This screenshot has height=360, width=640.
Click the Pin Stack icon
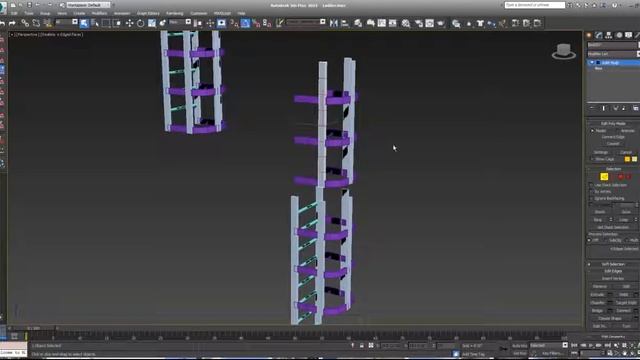click(592, 108)
